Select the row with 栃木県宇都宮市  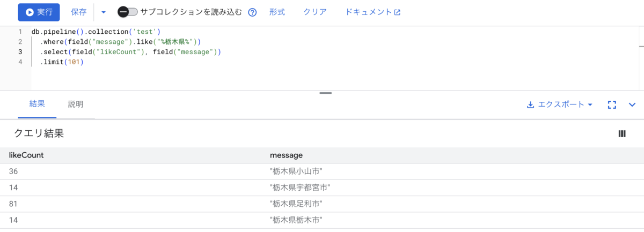(322, 188)
